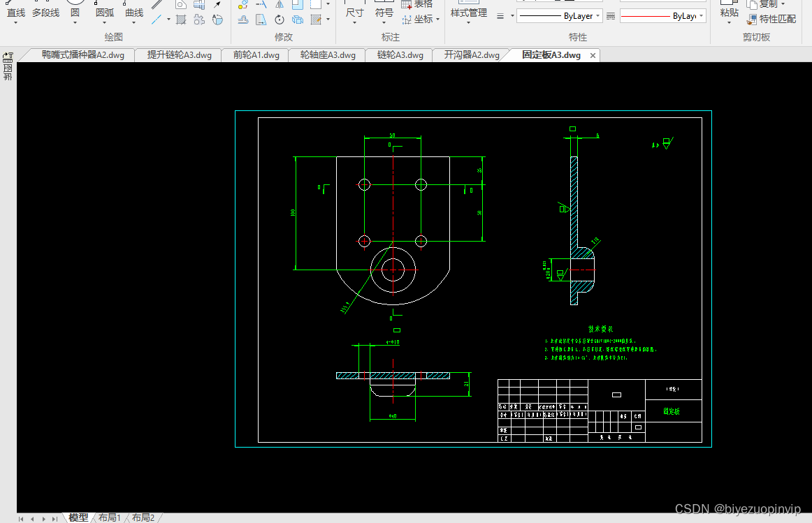812x523 pixels.
Task: Click the 直线 line button
Action: 15,13
